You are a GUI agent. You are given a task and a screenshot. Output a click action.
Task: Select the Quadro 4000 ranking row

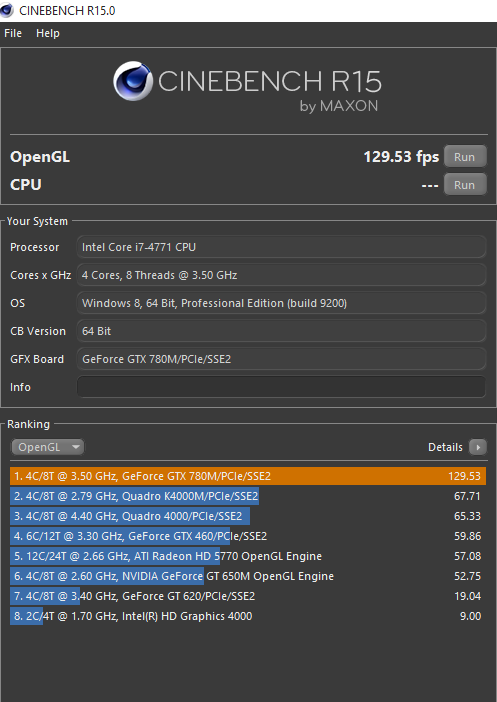click(x=248, y=516)
